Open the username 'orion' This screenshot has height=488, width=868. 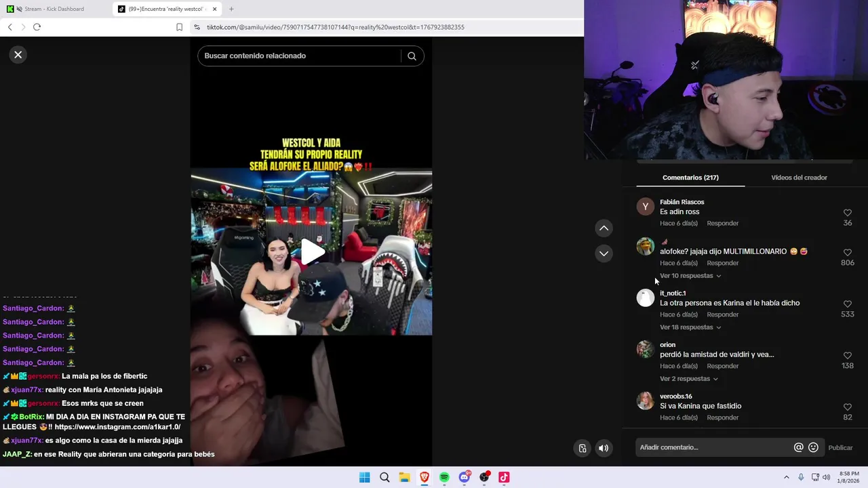pos(668,345)
